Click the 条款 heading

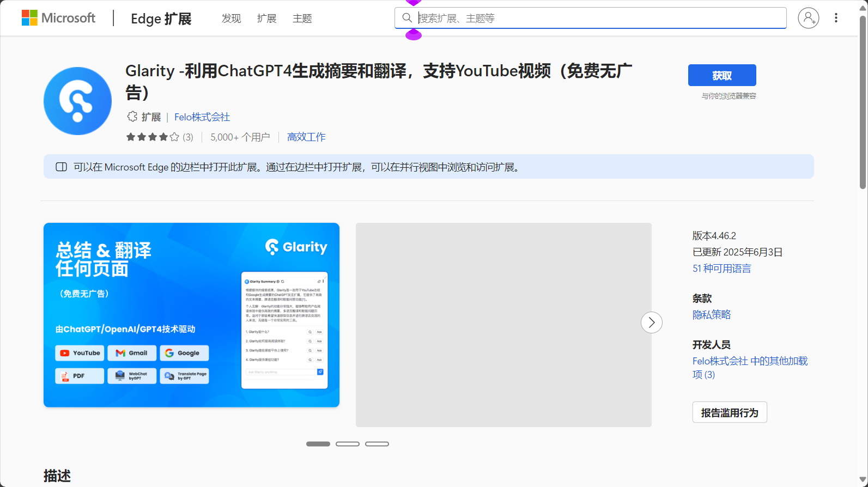(702, 299)
